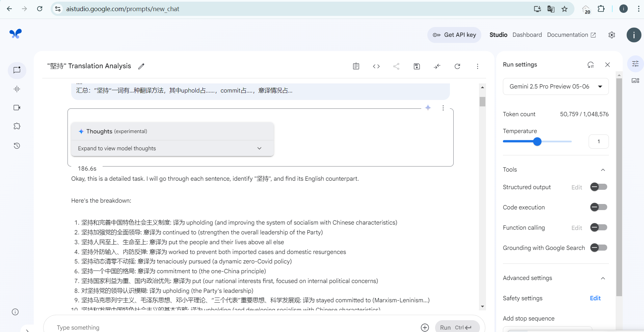Turn on the Code execution toggle
This screenshot has height=332, width=644.
[598, 207]
